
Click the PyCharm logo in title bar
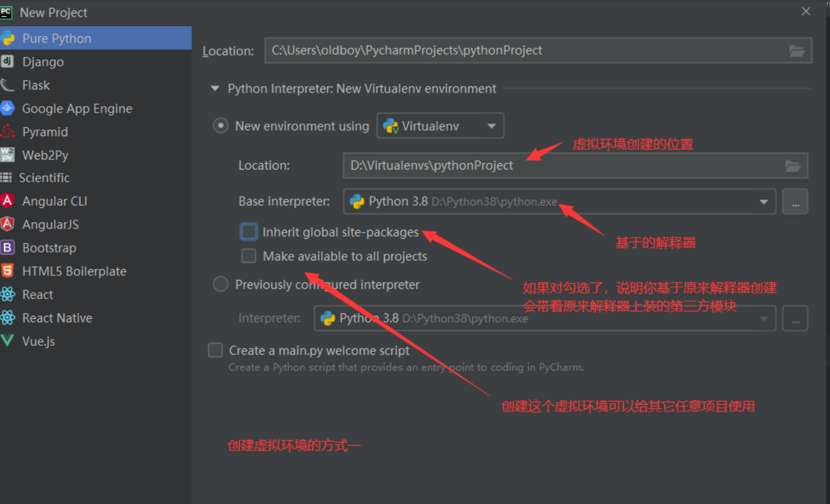[6, 12]
